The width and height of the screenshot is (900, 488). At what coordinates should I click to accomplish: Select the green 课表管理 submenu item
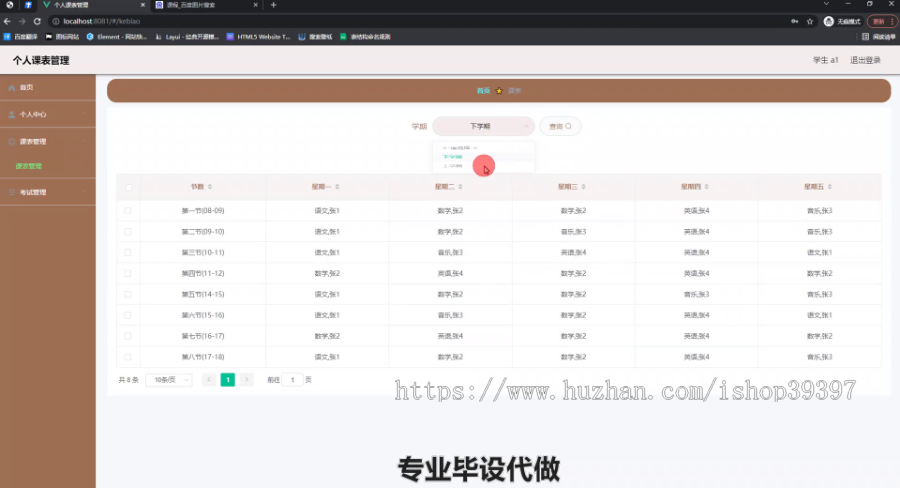(x=29, y=166)
